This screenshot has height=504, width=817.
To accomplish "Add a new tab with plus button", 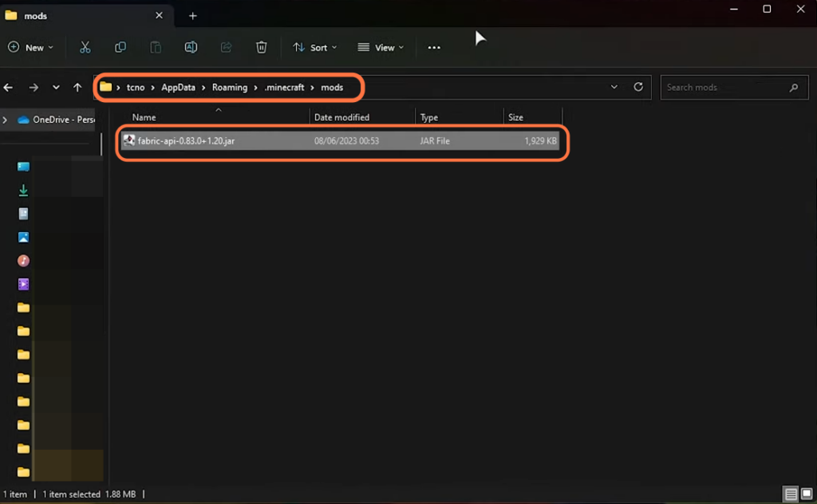I will tap(193, 16).
